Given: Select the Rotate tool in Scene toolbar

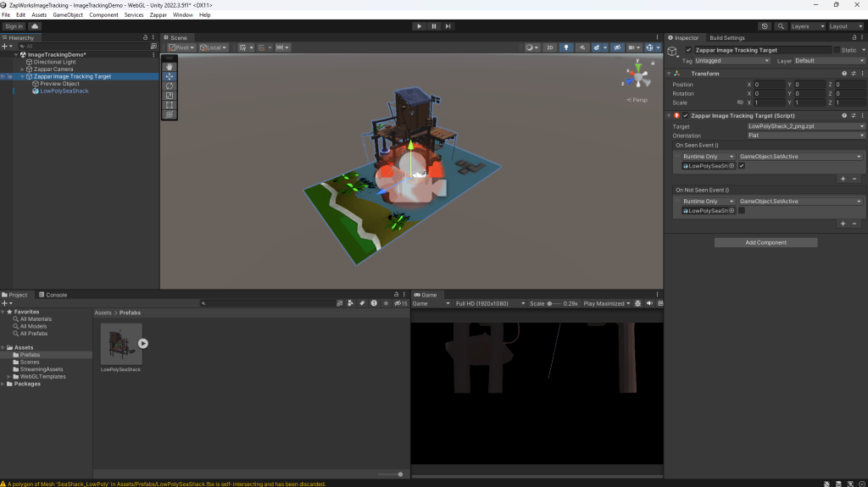Looking at the screenshot, I should click(x=170, y=86).
